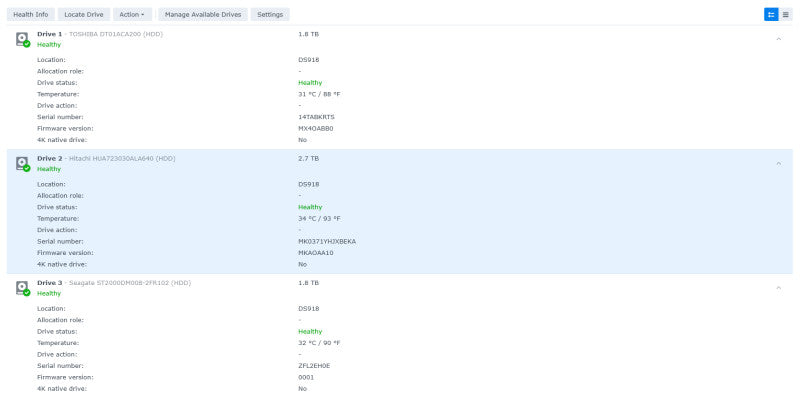Collapse the Drive 2 details
The width and height of the screenshot is (800, 397).
[x=779, y=163]
